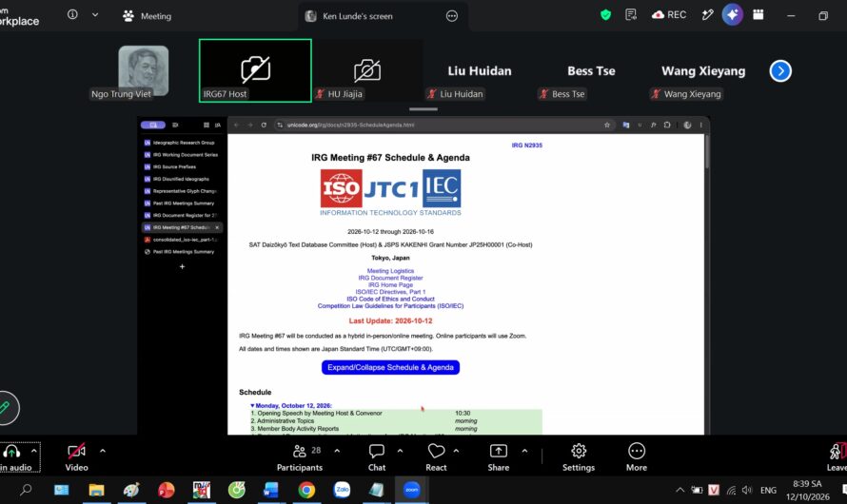Follow ISO/IEC Directives, Part 1 link
This screenshot has height=504, width=847.
click(390, 292)
